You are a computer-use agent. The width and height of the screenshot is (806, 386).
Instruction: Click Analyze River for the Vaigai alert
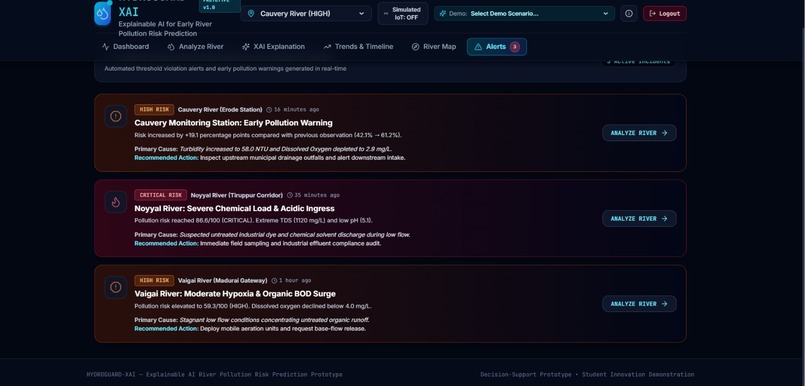point(639,304)
